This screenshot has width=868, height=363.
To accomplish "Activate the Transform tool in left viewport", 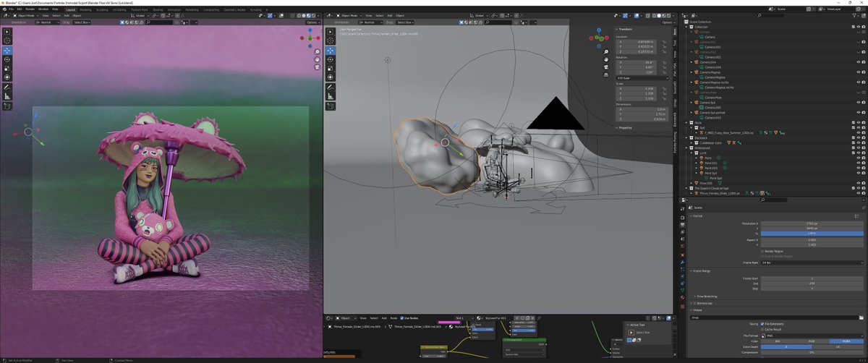I will click(7, 77).
